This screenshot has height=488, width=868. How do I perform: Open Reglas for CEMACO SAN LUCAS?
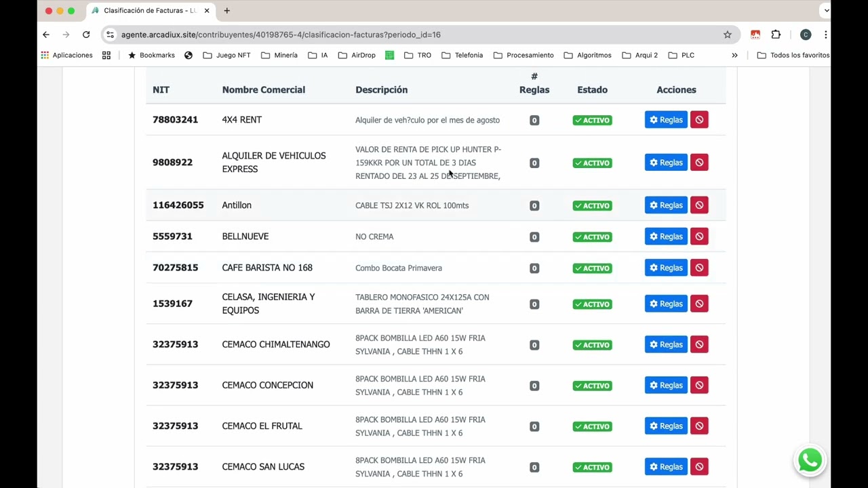pyautogui.click(x=666, y=466)
